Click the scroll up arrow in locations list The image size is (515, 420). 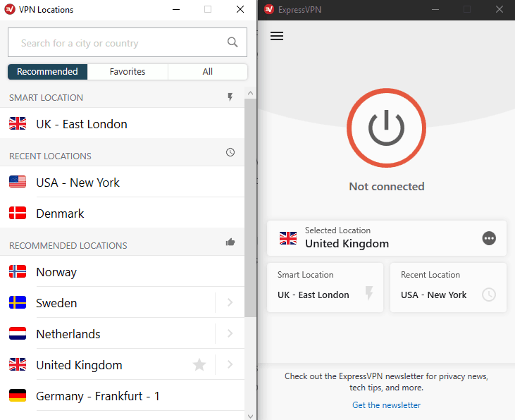[250, 93]
